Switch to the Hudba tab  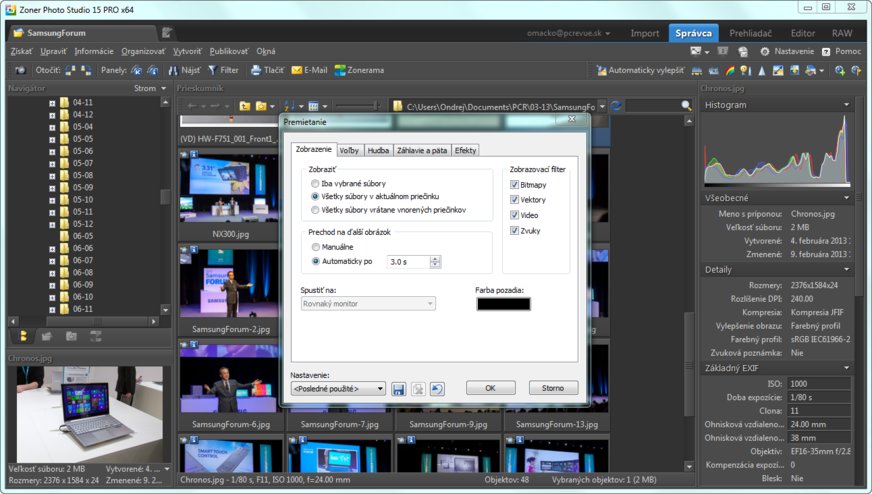378,150
